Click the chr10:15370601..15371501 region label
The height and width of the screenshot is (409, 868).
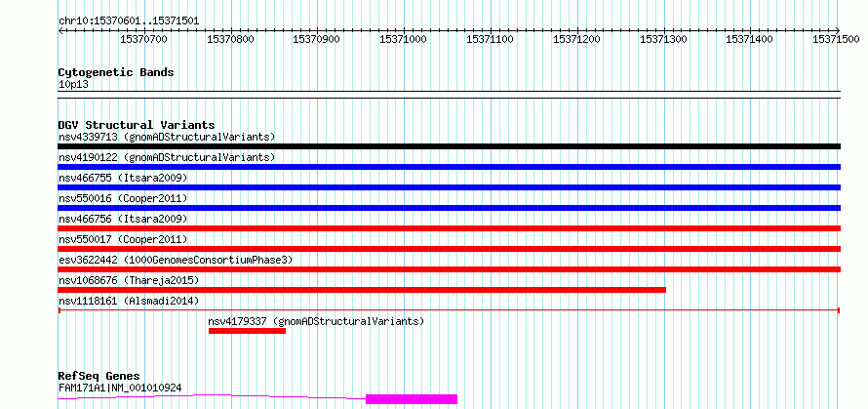click(129, 21)
